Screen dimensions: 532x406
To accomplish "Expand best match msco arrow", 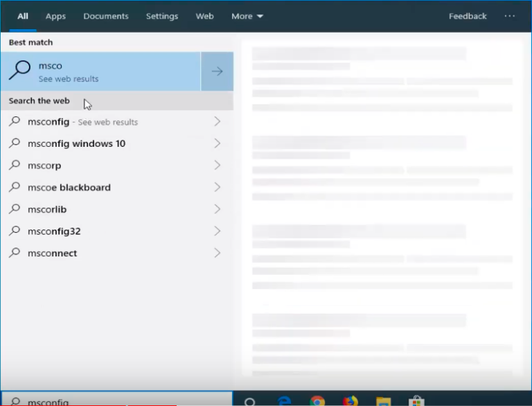I will 217,71.
